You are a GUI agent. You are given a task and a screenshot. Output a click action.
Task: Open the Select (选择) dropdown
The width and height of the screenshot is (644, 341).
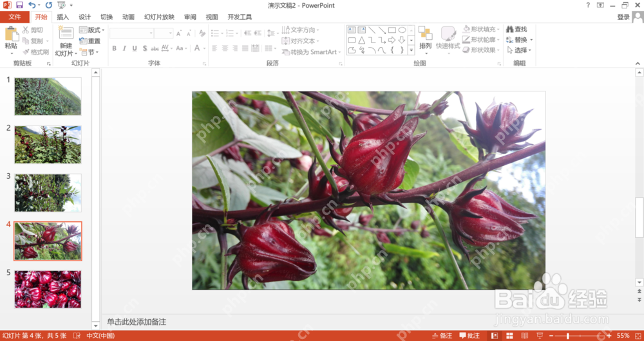click(520, 50)
